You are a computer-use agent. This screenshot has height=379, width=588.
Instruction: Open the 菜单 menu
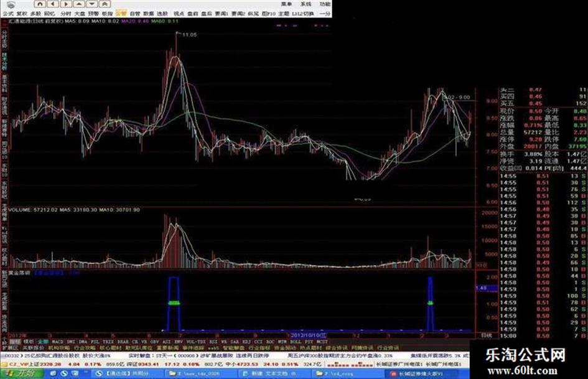(x=286, y=4)
